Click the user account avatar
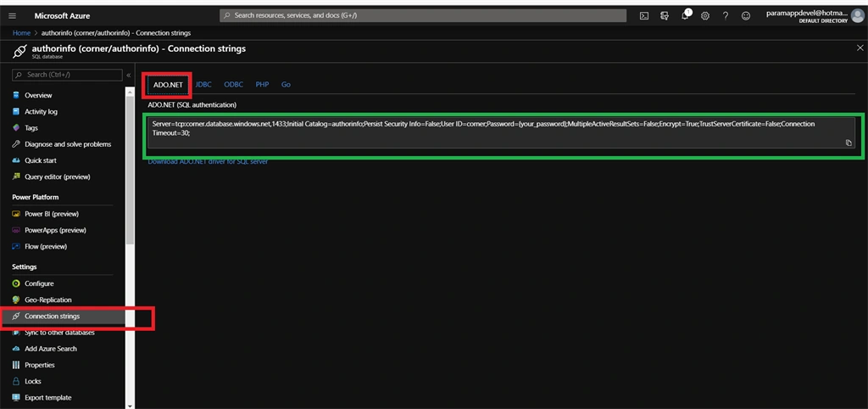Screen dimensions: 868x409 tap(857, 16)
